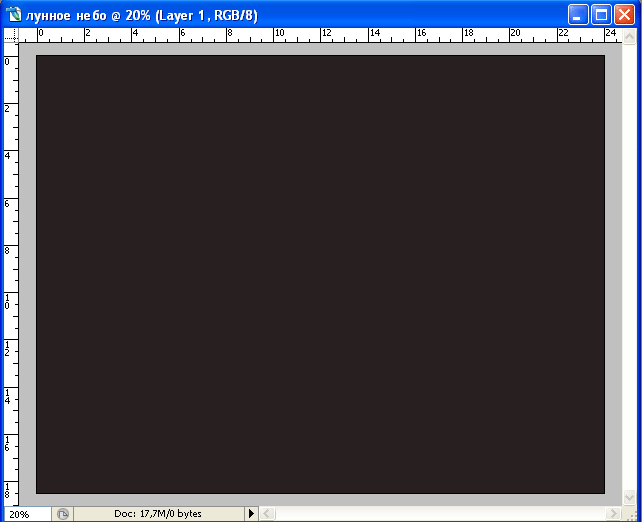Click the dark canvas of Layer 1
This screenshot has width=642, height=522.
321,274
